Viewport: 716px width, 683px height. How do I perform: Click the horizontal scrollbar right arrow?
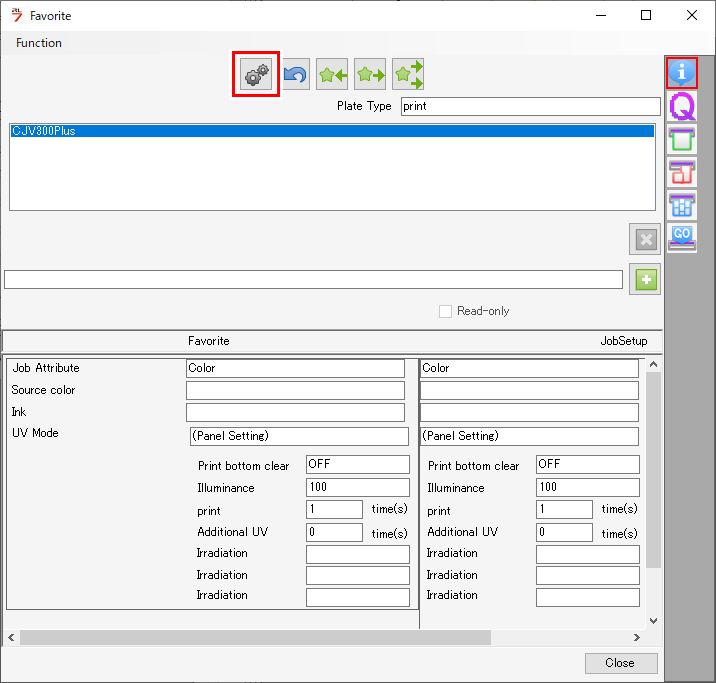[x=636, y=638]
